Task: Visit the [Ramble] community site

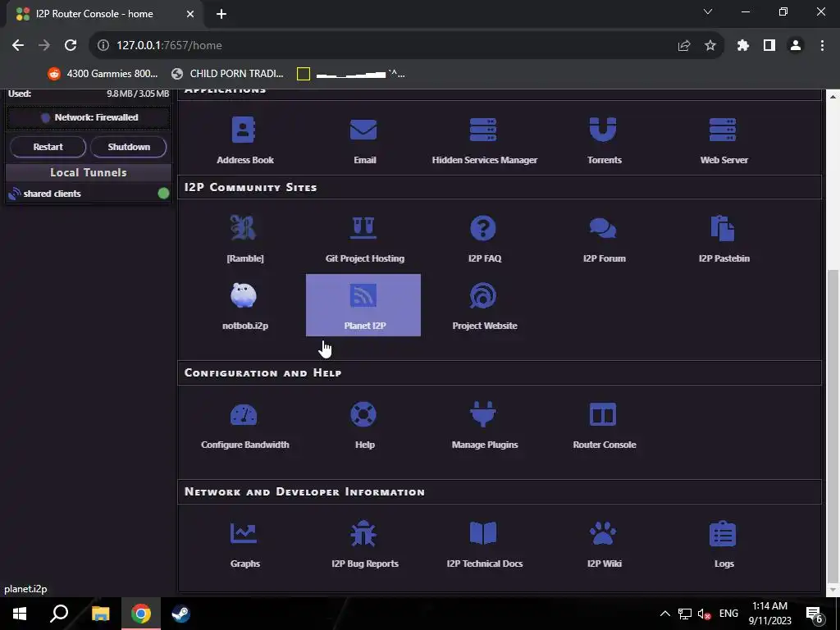Action: pos(244,239)
